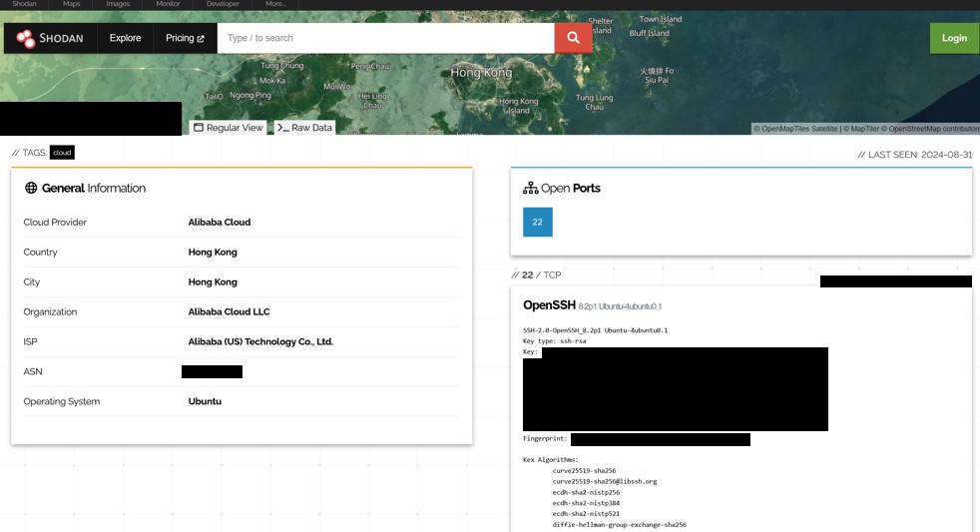Click the curve25519-sha256@libssh.org algorithm
Viewport: 980px width, 532px height.
(x=605, y=481)
